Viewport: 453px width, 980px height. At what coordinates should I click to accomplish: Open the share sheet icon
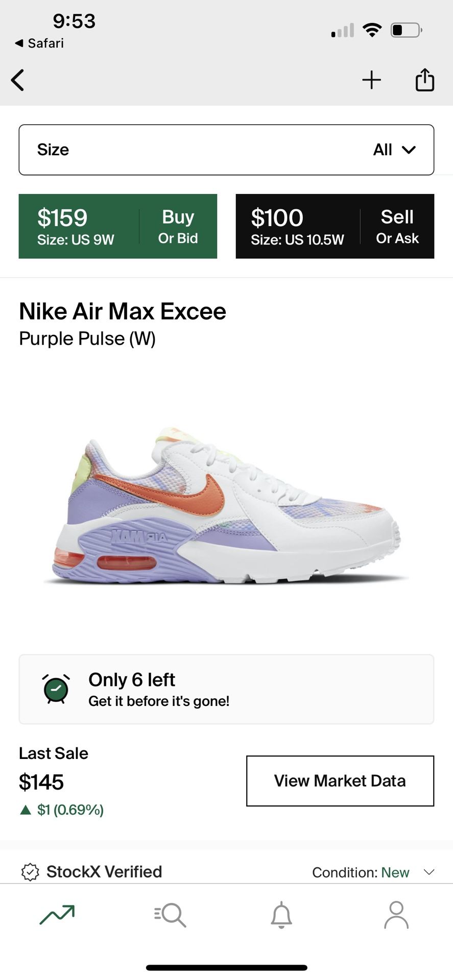point(424,80)
